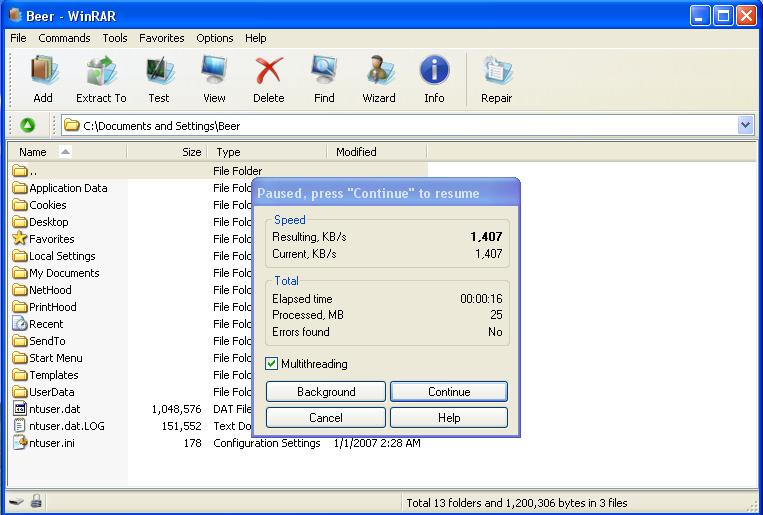The height and width of the screenshot is (515, 763).
Task: Click the dialog Help button
Action: point(449,418)
